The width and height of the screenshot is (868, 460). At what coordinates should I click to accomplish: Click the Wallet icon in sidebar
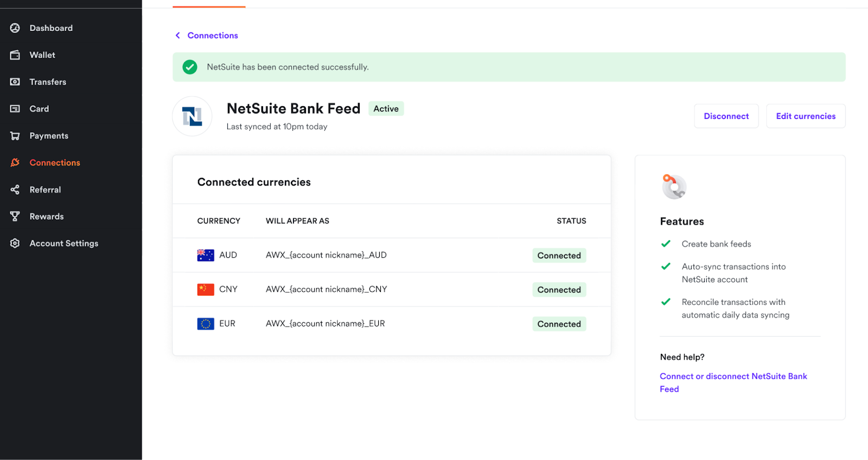coord(15,55)
